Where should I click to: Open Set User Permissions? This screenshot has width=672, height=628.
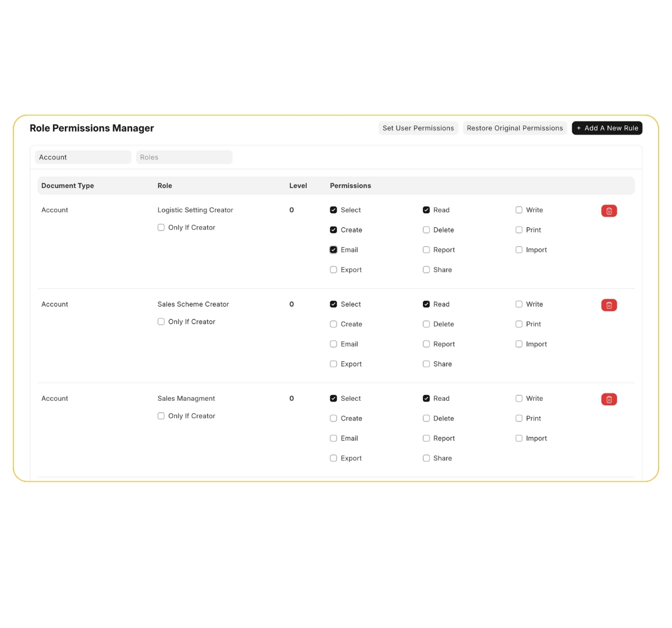(418, 128)
